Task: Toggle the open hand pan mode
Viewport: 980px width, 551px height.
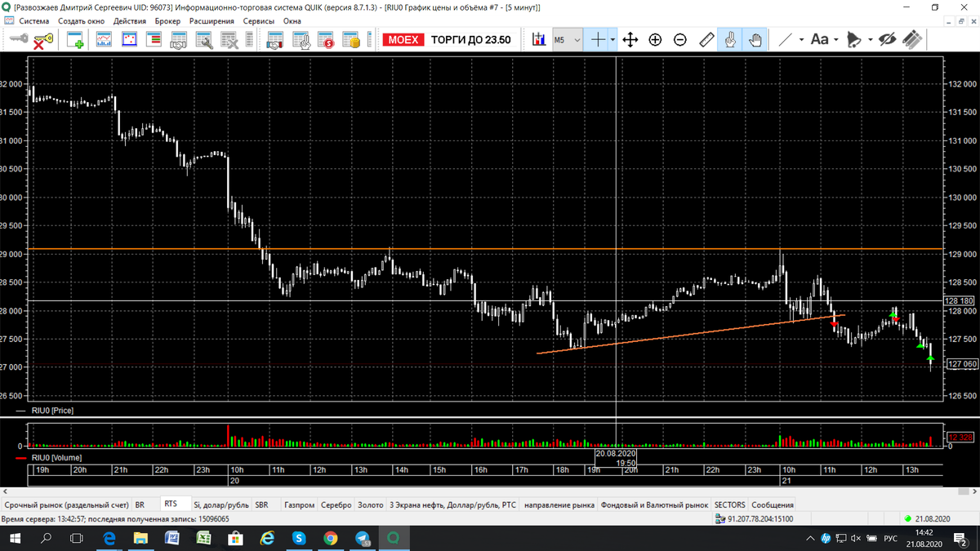Action: tap(755, 39)
